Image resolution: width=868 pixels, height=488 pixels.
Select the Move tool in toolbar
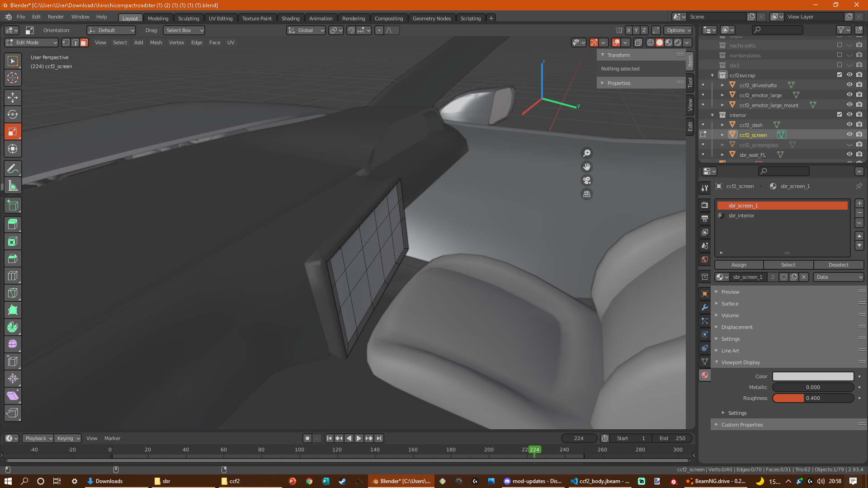13,97
